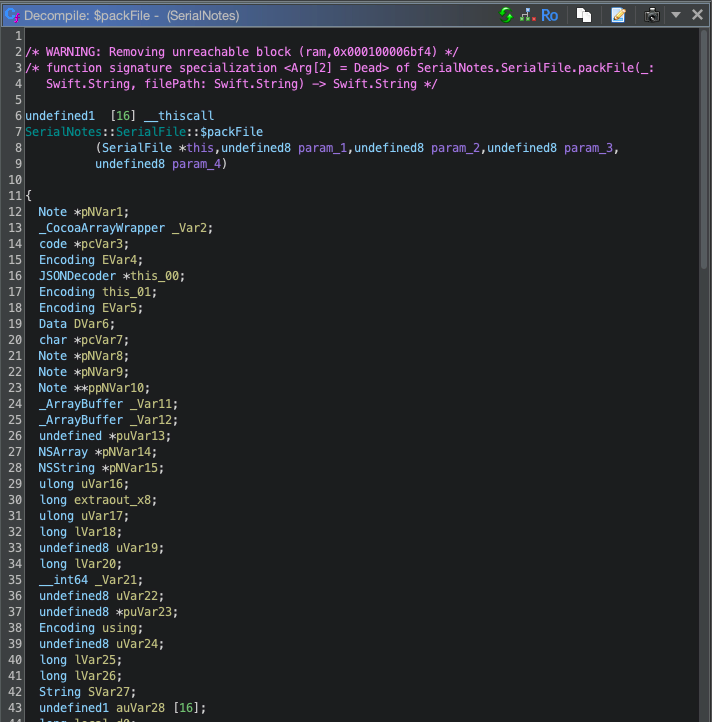712x722 pixels.
Task: Select variable extraout_x8
Action: [x=113, y=500]
